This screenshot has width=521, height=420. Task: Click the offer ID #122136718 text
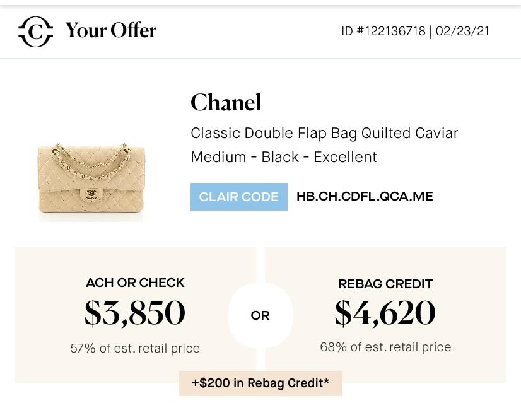pyautogui.click(x=383, y=32)
